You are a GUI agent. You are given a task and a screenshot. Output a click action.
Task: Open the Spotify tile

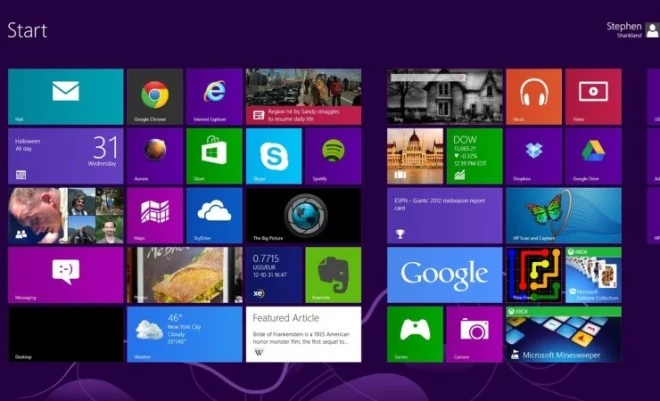pyautogui.click(x=333, y=156)
